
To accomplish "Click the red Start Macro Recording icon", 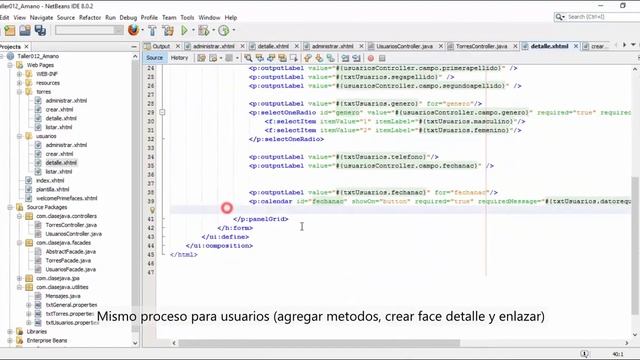I will tap(371, 58).
